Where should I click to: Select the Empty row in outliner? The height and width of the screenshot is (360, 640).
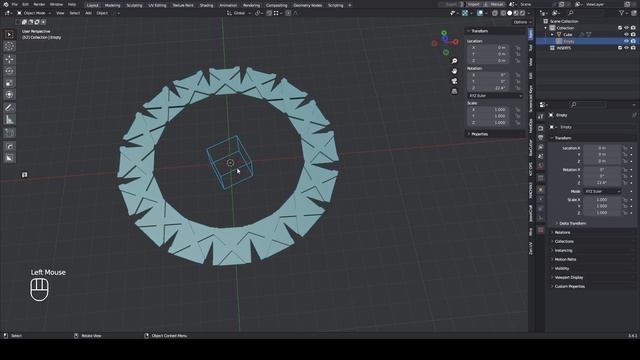tap(587, 41)
